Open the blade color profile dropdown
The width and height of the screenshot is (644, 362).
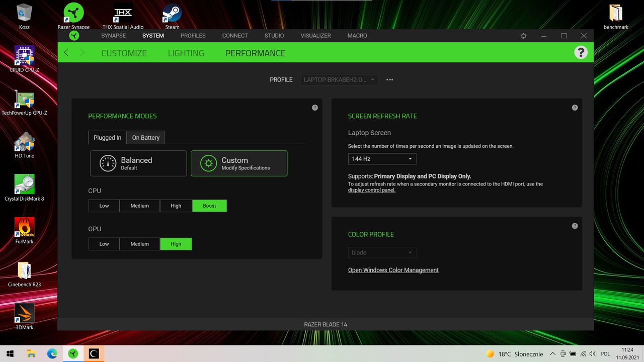tap(382, 252)
